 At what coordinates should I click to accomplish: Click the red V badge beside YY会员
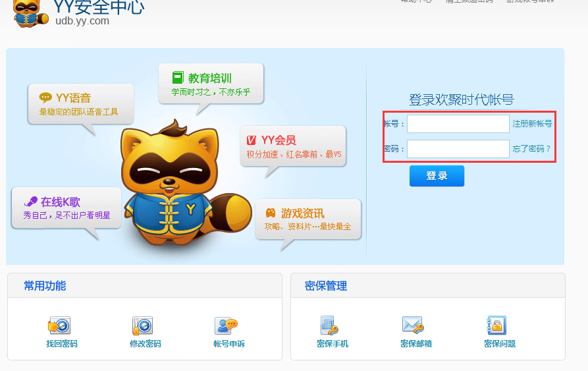(x=252, y=140)
